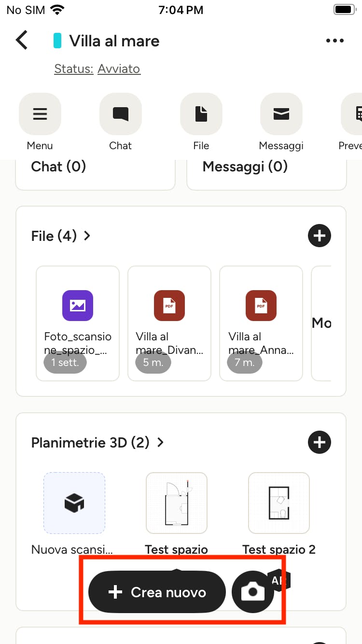Open the three-dot more options menu
Image resolution: width=362 pixels, height=644 pixels.
(x=334, y=41)
